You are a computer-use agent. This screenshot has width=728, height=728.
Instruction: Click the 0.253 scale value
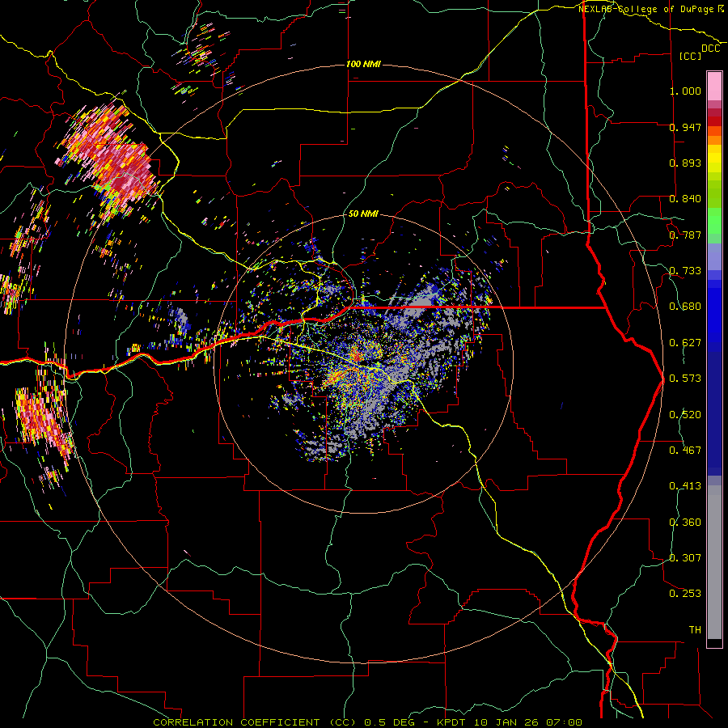685,594
